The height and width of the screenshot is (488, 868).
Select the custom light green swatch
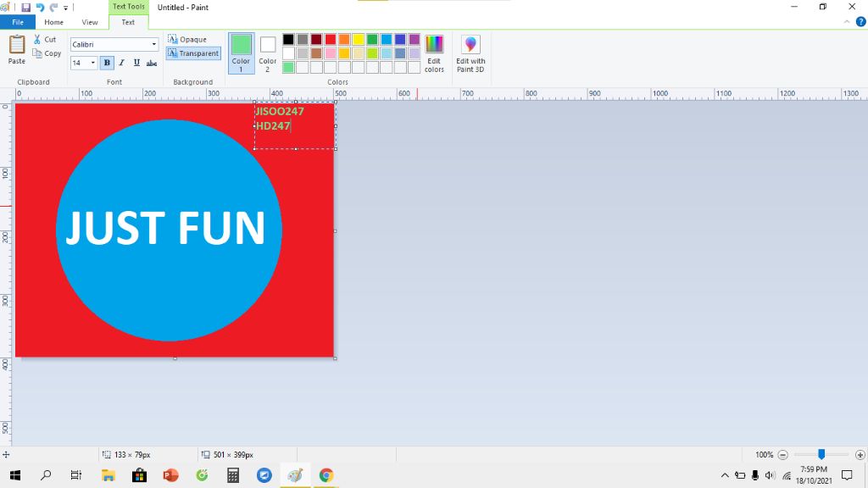point(288,67)
